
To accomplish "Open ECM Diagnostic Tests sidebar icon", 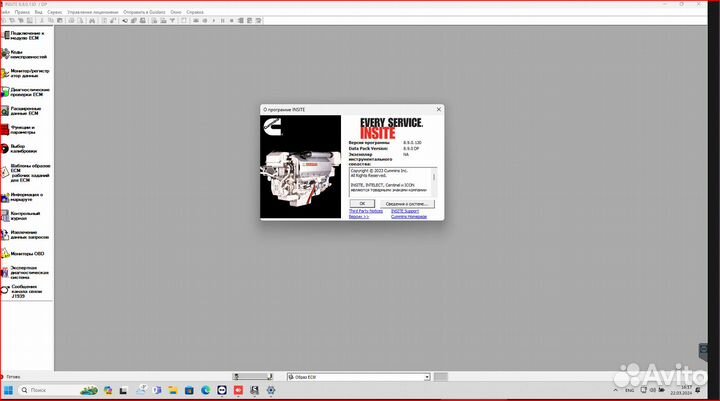I will pos(5,92).
